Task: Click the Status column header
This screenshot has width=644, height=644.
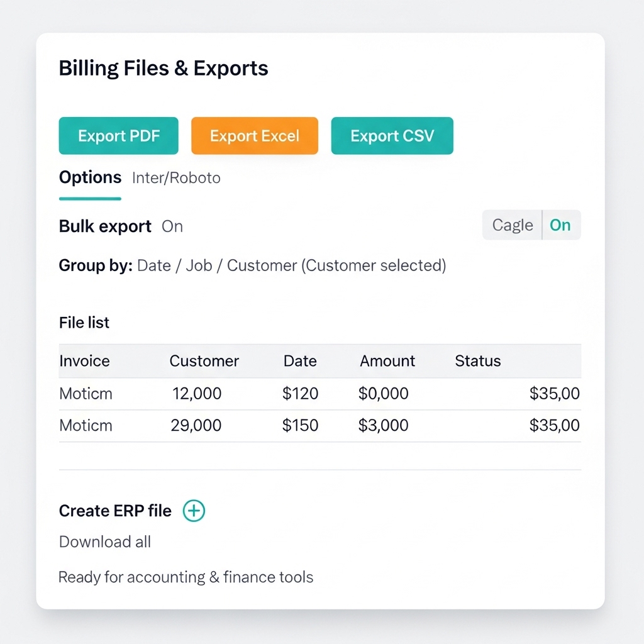Action: (x=478, y=361)
